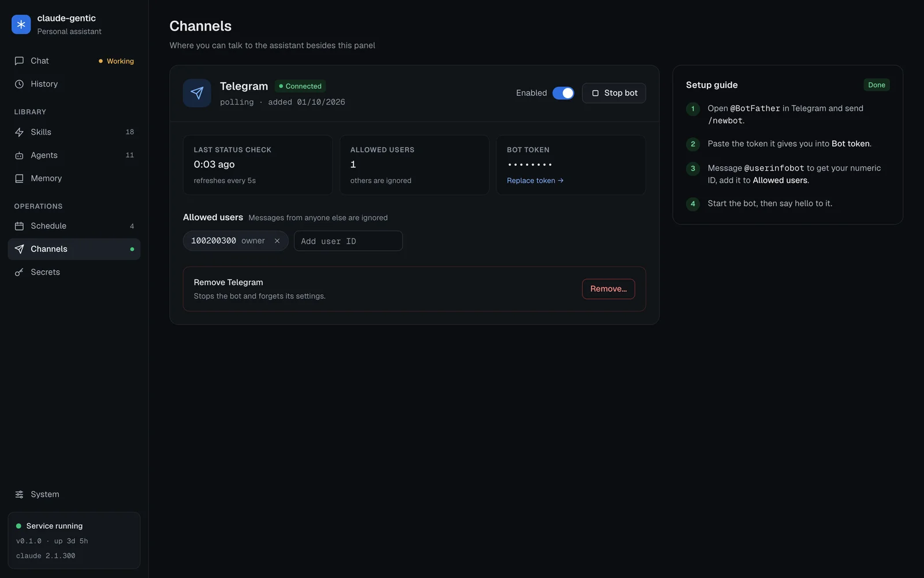Click the Working status indicator beside Chat
This screenshot has height=578, width=924.
[116, 61]
